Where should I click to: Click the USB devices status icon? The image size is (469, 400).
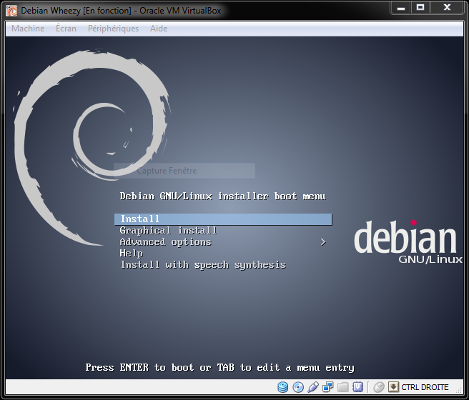313,387
